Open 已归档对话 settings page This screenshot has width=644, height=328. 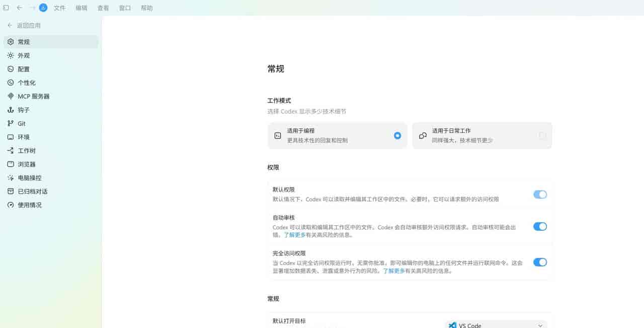(51, 191)
